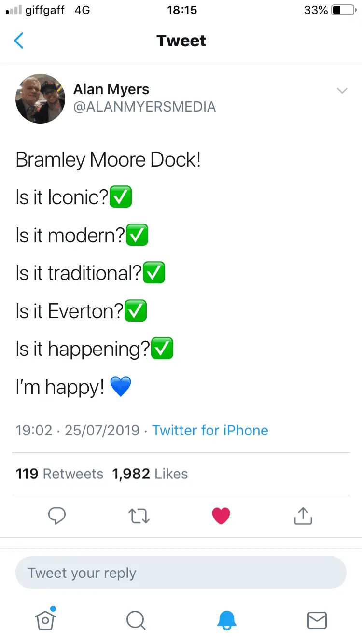Tap the Twitter for iPhone link
The image size is (362, 644).
(x=210, y=430)
